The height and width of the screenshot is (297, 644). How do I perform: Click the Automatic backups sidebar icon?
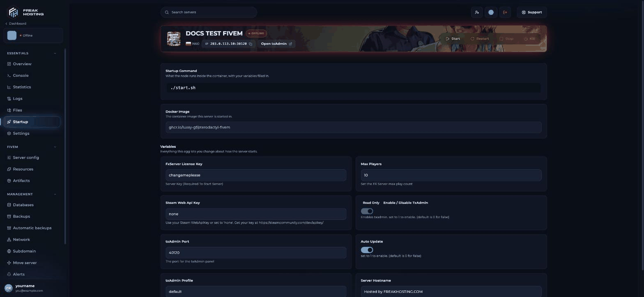click(x=9, y=228)
